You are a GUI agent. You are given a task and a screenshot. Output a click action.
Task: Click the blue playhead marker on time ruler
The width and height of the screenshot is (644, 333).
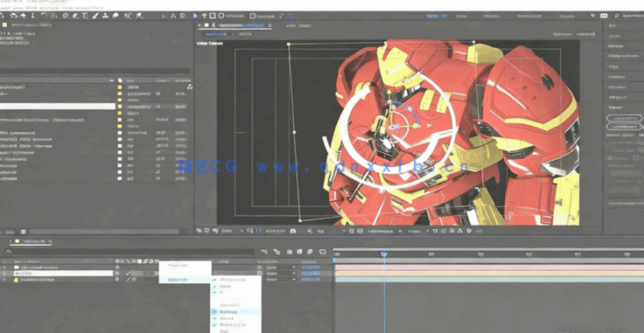point(383,254)
